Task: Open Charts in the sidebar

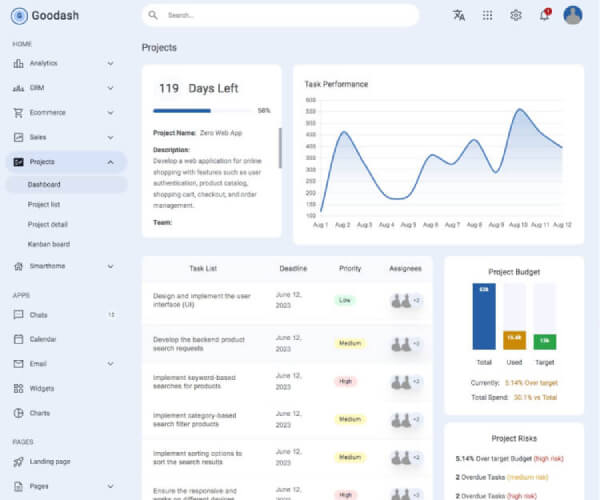Action: [40, 413]
